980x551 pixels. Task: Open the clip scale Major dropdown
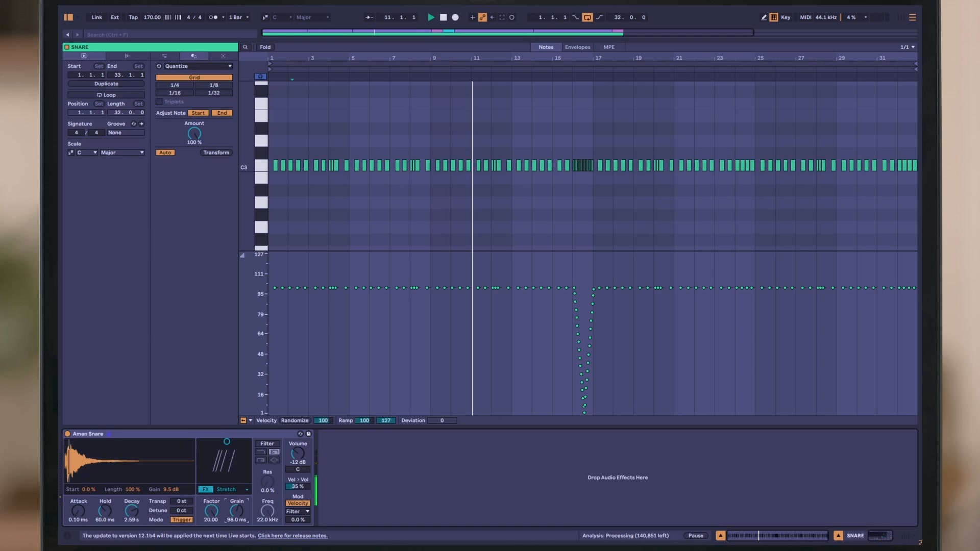(122, 153)
